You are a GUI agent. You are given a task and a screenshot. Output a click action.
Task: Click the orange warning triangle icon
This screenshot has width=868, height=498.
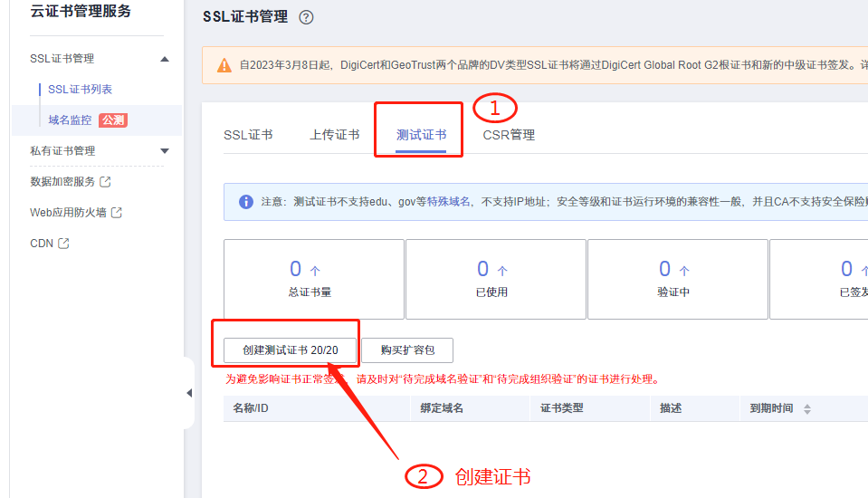224,66
